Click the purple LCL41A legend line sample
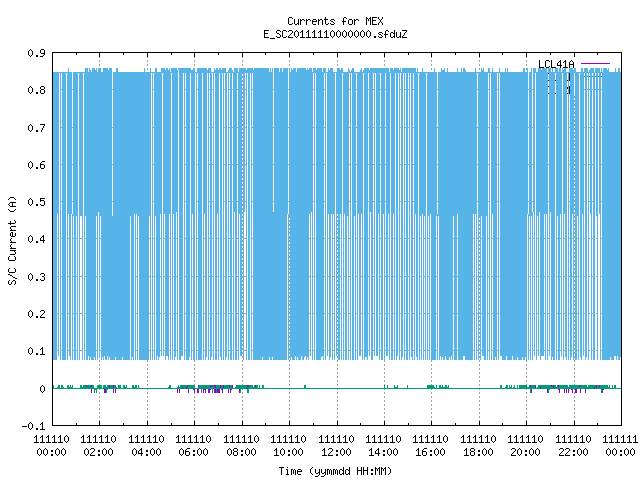 pyautogui.click(x=595, y=64)
